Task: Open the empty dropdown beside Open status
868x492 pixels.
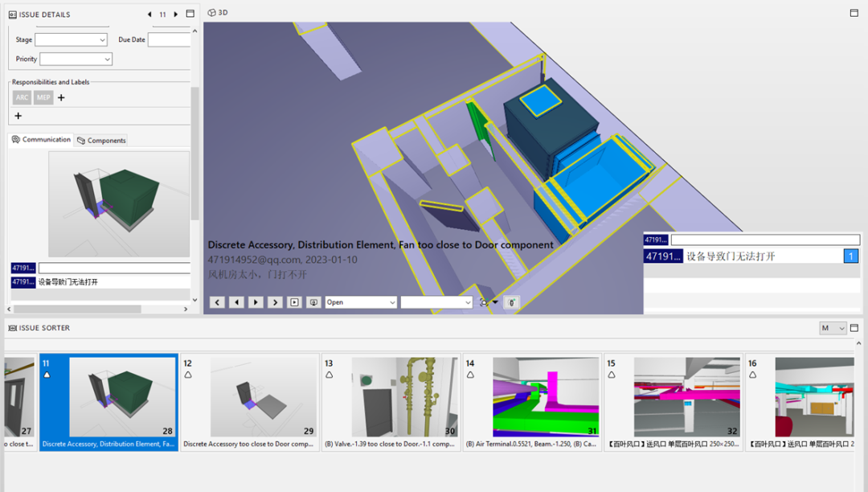Action: [x=436, y=302]
